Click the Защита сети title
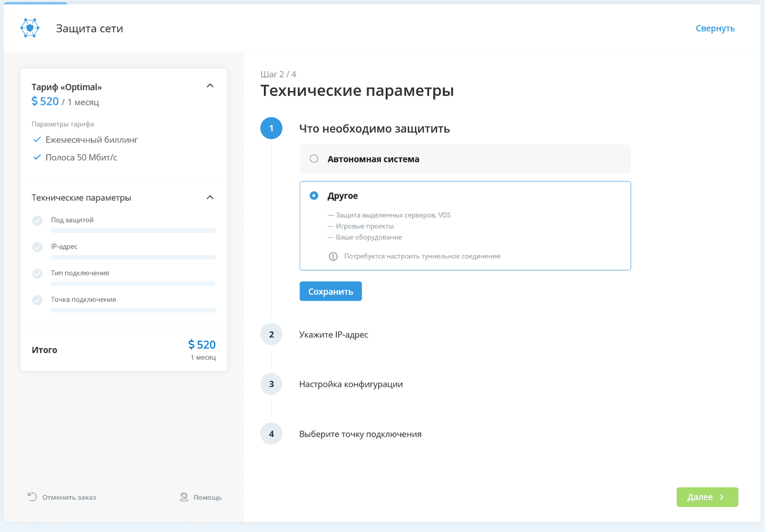This screenshot has height=532, width=765. coord(89,29)
